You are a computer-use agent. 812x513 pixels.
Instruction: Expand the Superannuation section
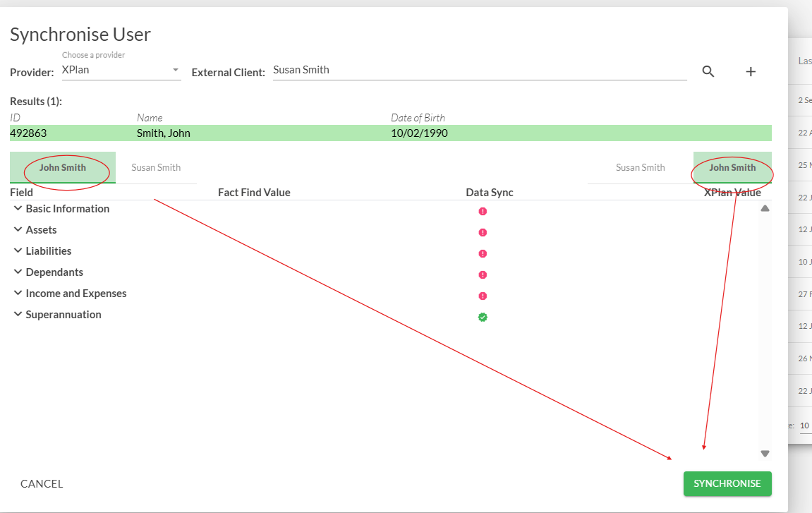[x=18, y=315]
